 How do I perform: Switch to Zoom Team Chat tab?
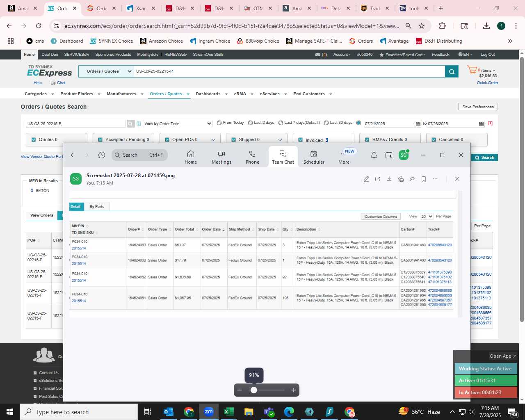283,157
